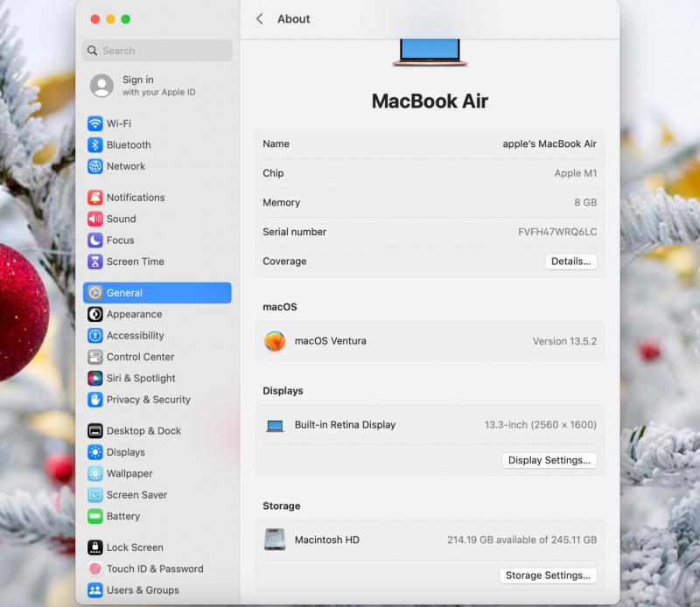
Task: Click the Wi-Fi icon in sidebar
Action: pos(95,123)
